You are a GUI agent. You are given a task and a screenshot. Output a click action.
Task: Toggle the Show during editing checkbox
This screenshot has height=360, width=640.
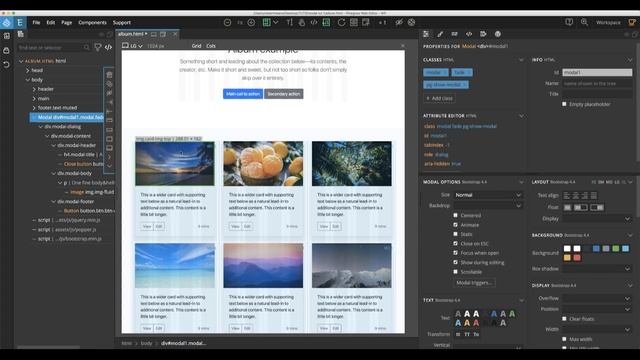tap(456, 262)
